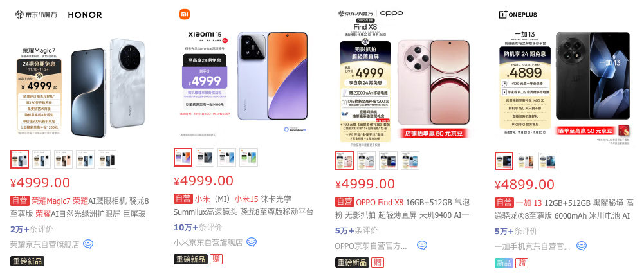Click the 赠 gift badge under Xiaomi 15
Screen dimensions: 644x274
click(216, 259)
